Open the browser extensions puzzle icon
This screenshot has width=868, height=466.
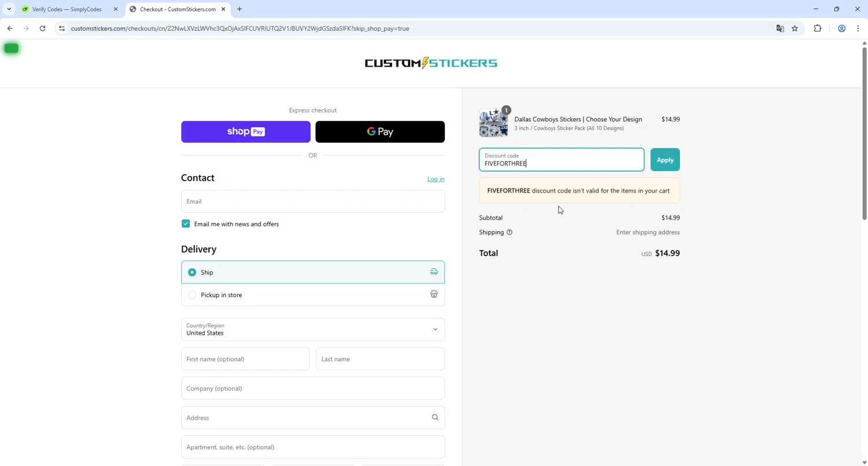click(818, 28)
